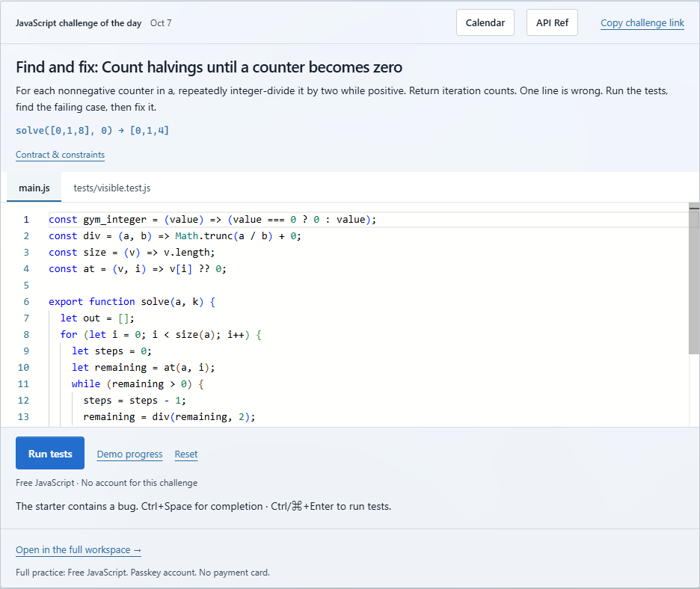Viewport: 700px width, 589px height.
Task: Click line 1 gym_integer declaration
Action: pos(212,220)
